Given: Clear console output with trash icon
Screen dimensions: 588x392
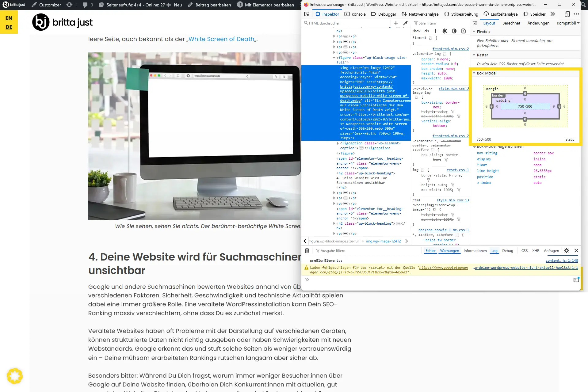Looking at the screenshot, I should 307,251.
